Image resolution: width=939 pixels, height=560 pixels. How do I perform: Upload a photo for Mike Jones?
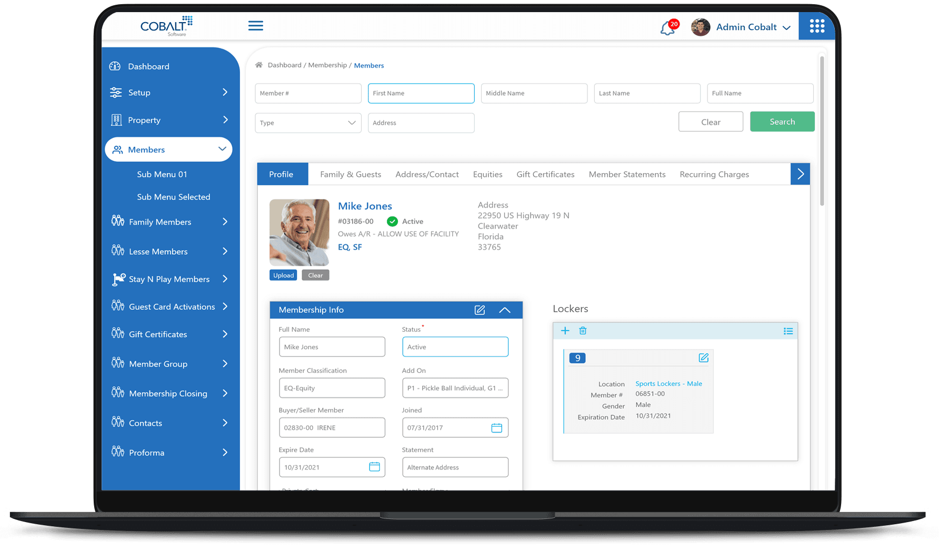click(x=284, y=275)
